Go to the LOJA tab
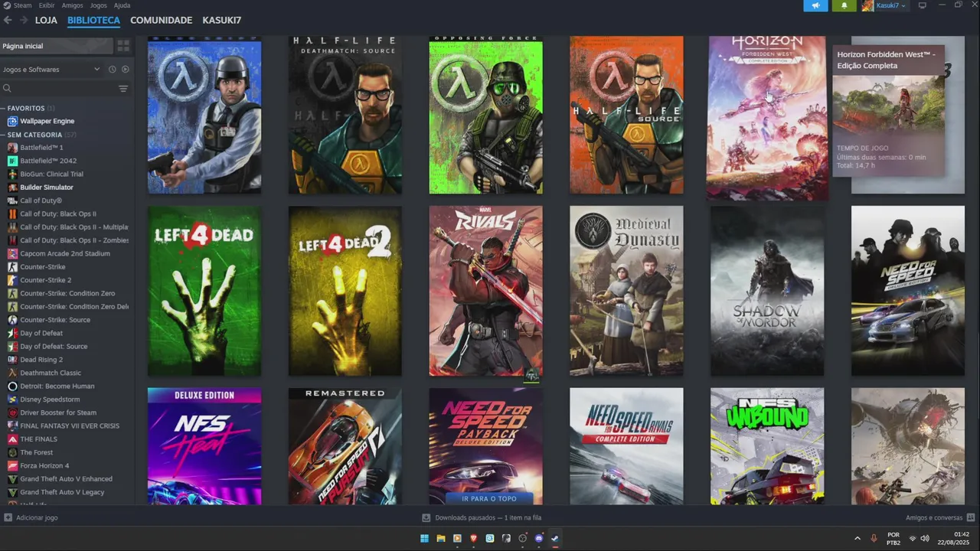Viewport: 980px width, 551px height. click(x=46, y=20)
